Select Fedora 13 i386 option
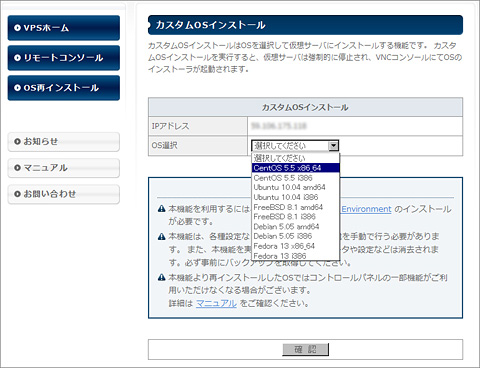The width and height of the screenshot is (480, 368). [296, 256]
